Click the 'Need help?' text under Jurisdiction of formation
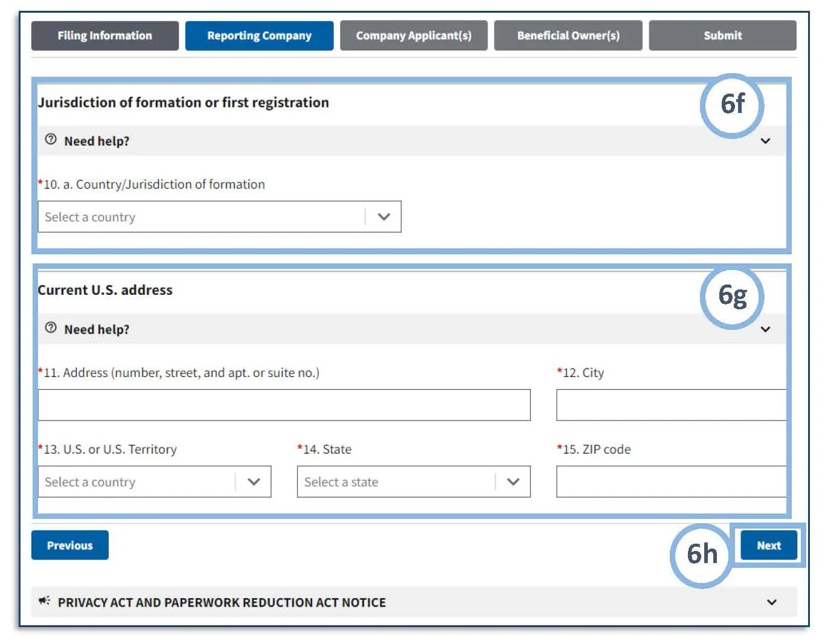 (x=97, y=141)
